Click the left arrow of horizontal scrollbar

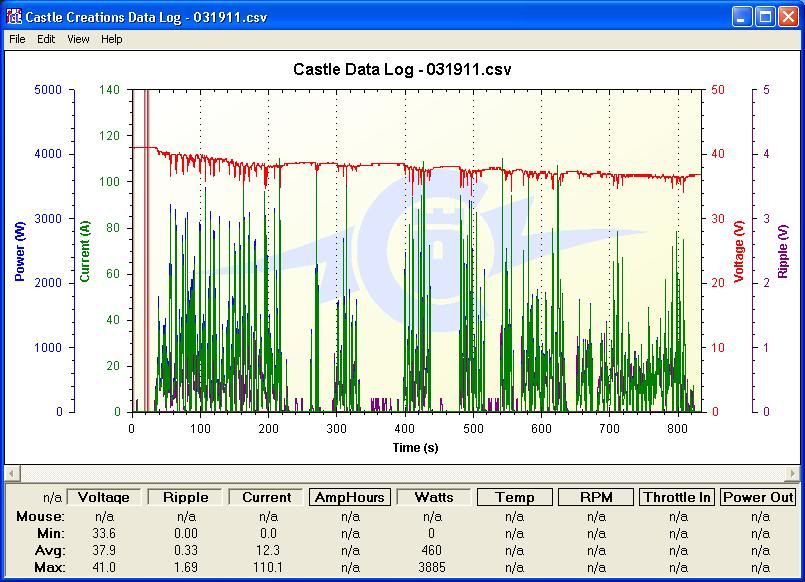coord(12,473)
